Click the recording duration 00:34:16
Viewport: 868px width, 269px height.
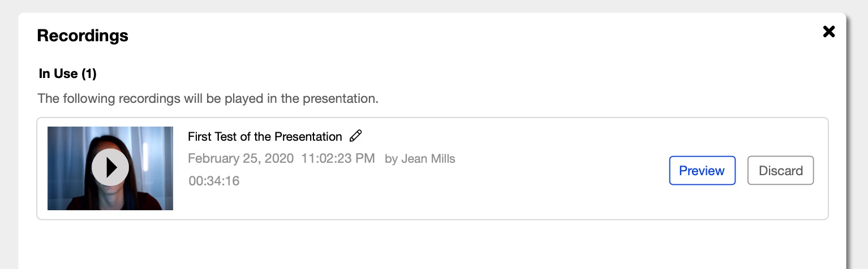pos(214,181)
